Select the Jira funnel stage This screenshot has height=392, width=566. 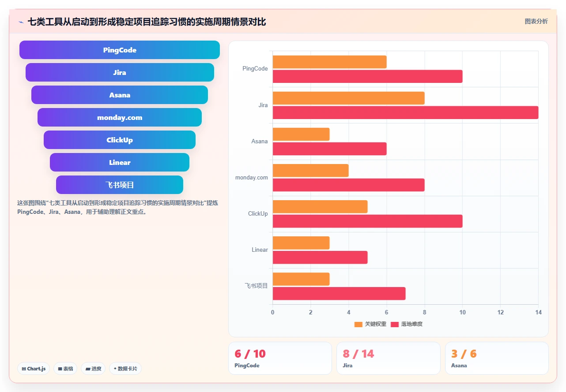coord(120,72)
